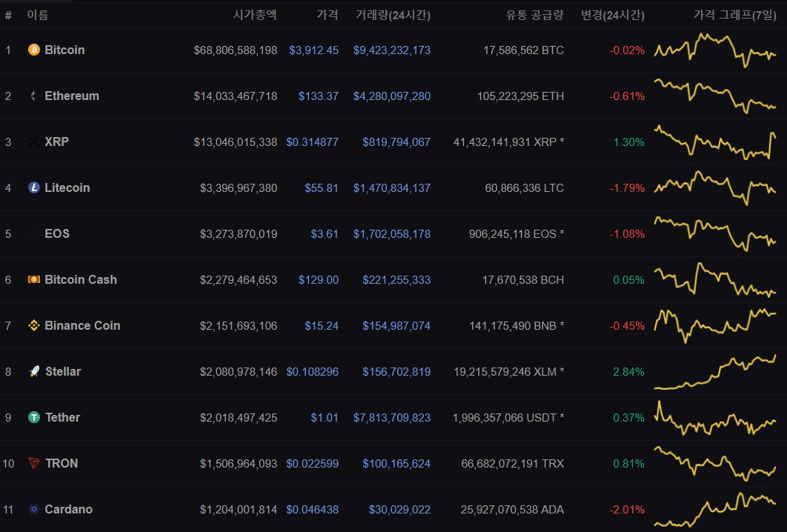Click Tether volume $7,813,709,823

pos(392,418)
